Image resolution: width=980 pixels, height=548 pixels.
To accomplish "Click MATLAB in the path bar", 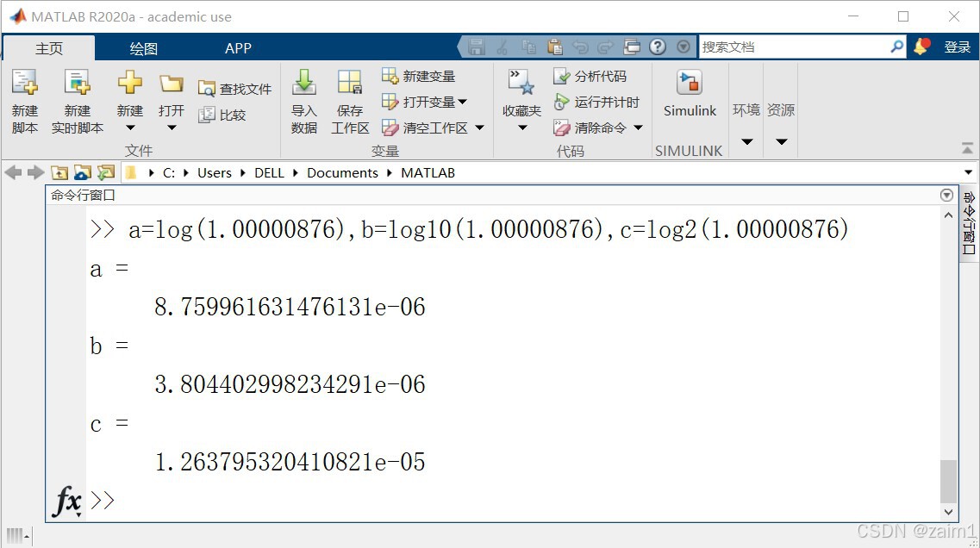I will click(428, 172).
